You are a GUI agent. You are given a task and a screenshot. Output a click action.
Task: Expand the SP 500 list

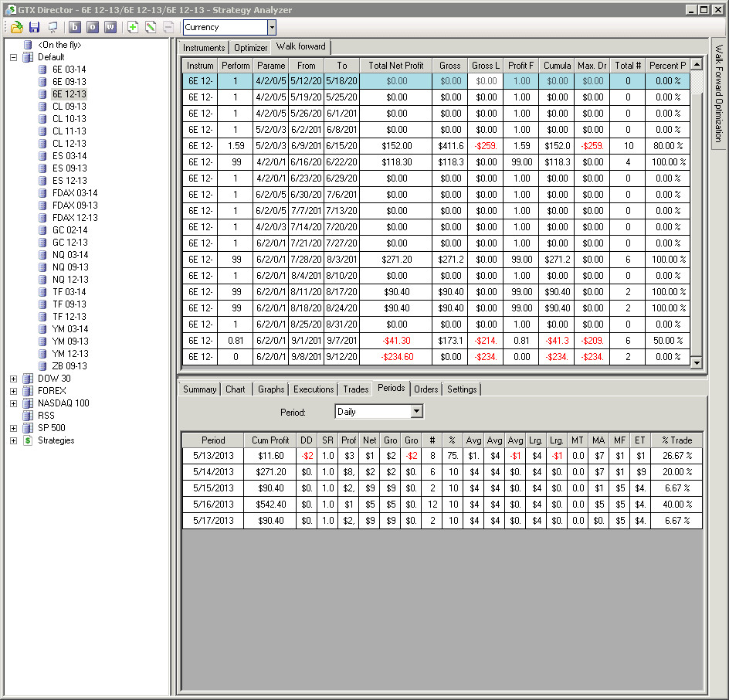13,428
